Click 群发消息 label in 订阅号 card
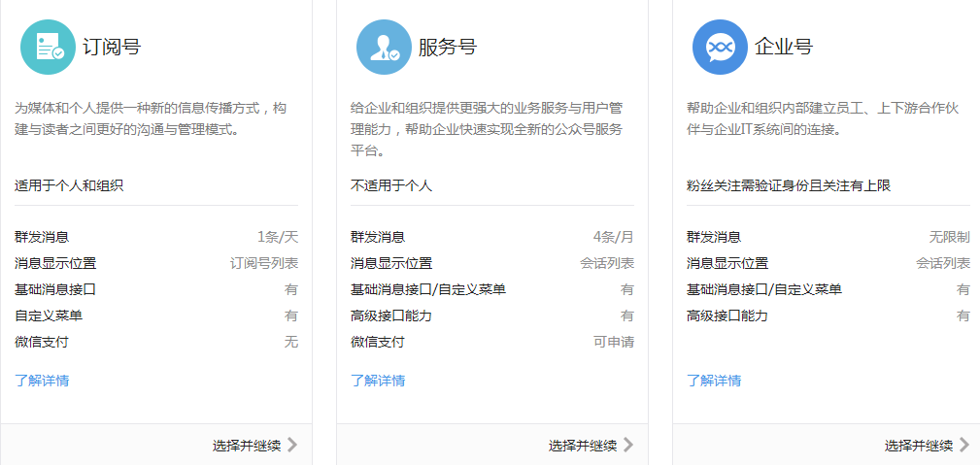This screenshot has width=980, height=465. pyautogui.click(x=42, y=237)
